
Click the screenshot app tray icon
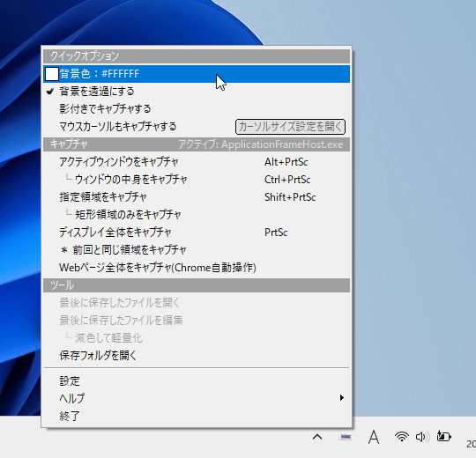click(346, 437)
